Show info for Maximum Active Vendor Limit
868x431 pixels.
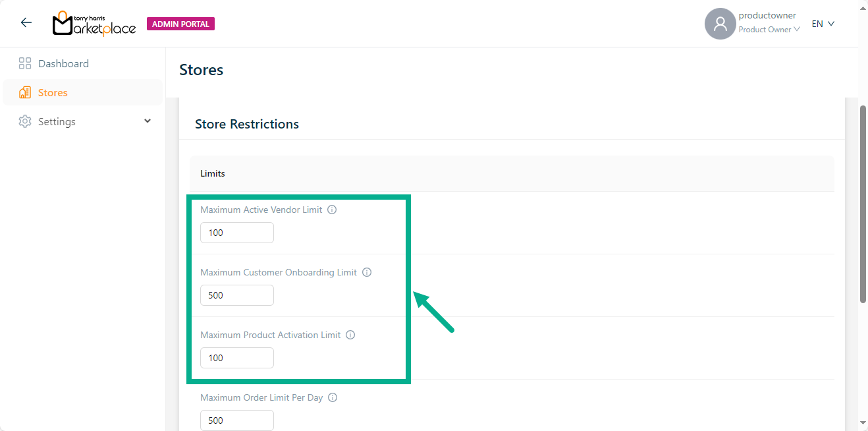(x=332, y=210)
